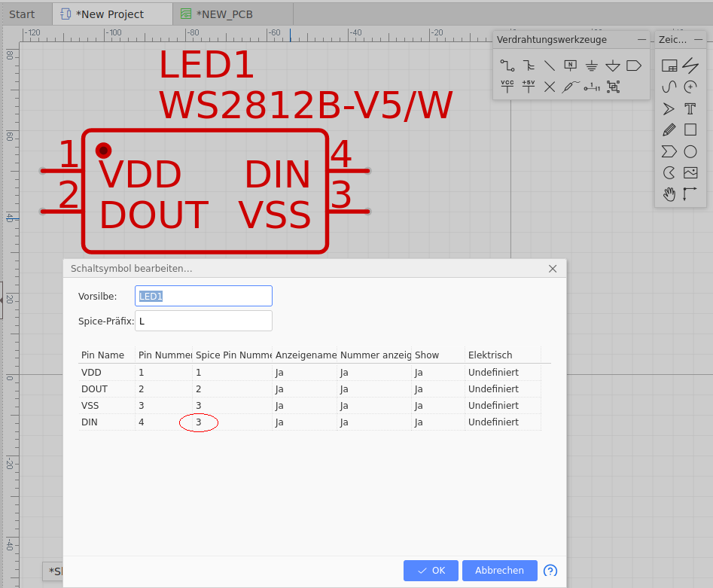Select the polyline Line drawing tool
This screenshot has width=713, height=588.
pos(690,66)
